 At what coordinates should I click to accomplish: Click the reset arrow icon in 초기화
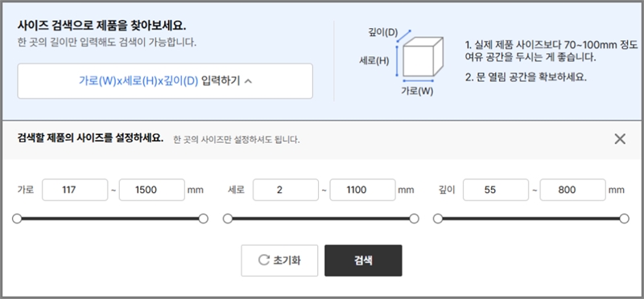pyautogui.click(x=263, y=260)
